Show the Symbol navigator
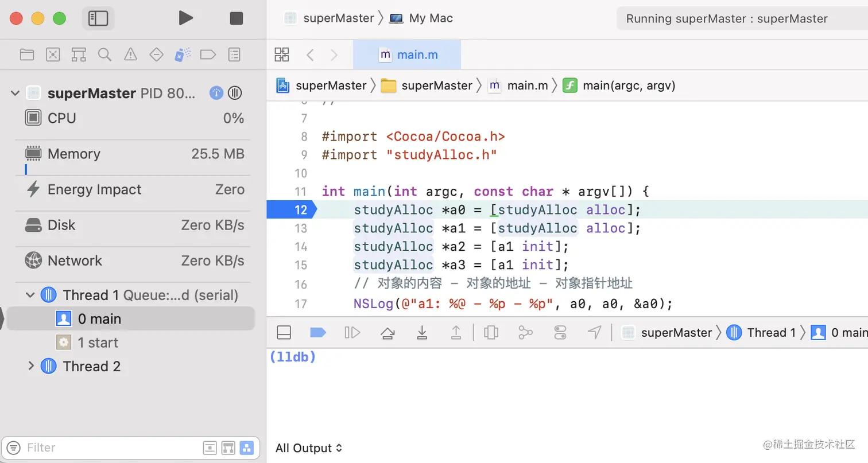 [79, 55]
